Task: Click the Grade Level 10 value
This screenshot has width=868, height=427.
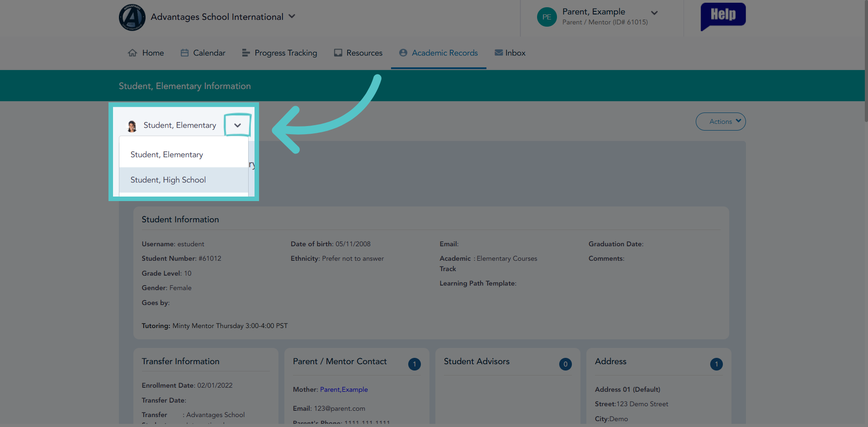Action: 188,273
